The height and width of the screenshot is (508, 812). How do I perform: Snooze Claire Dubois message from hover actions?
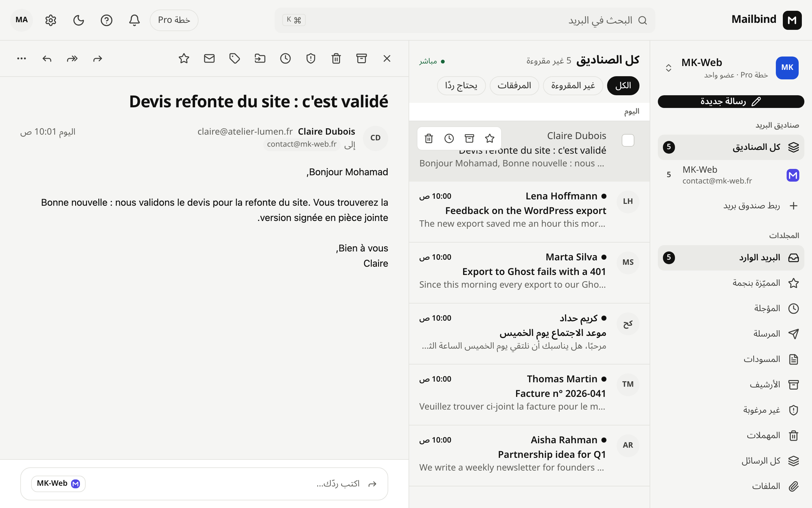tap(449, 138)
